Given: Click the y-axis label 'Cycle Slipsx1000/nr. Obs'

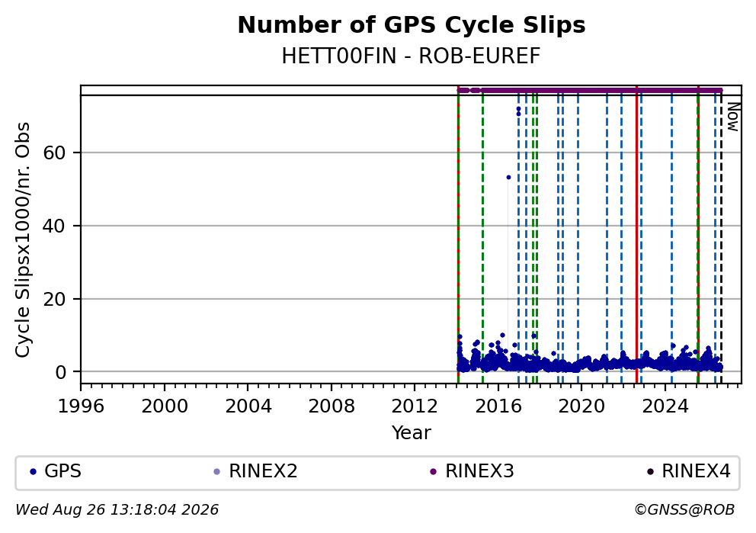Looking at the screenshot, I should (23, 240).
